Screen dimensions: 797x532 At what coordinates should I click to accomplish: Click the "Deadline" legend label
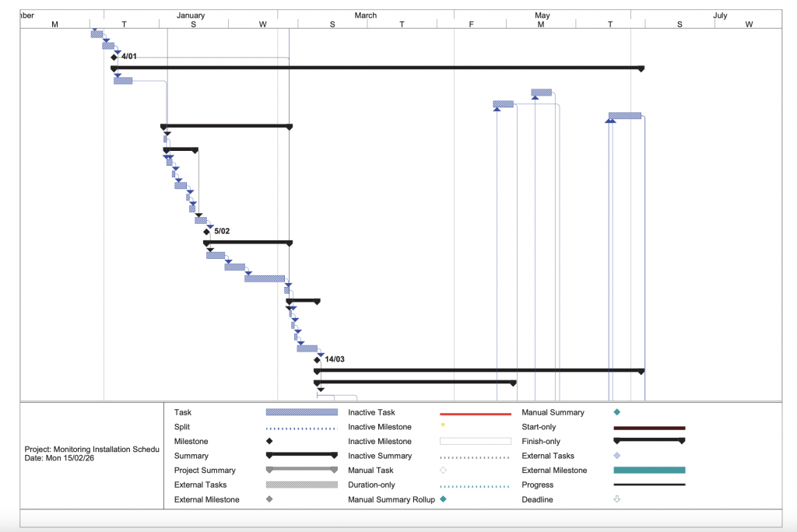coord(537,499)
